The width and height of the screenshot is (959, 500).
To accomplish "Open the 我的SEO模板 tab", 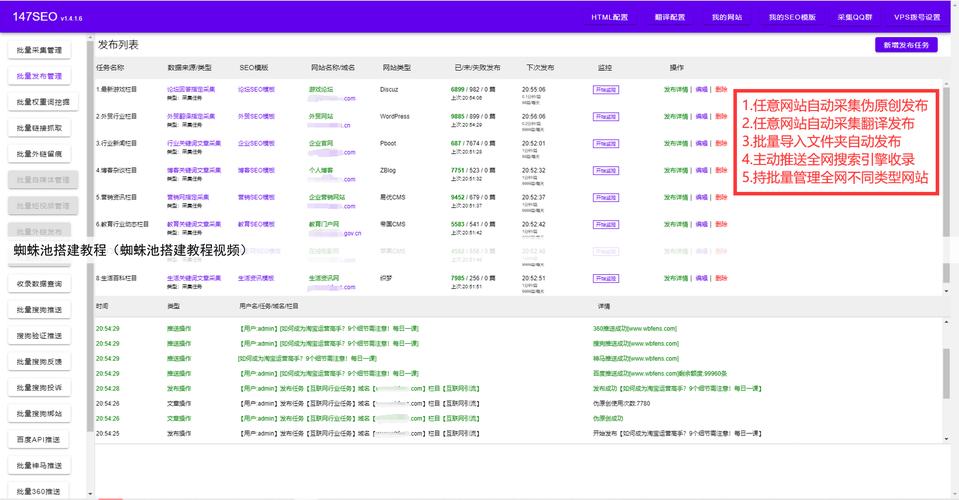I will tap(791, 17).
